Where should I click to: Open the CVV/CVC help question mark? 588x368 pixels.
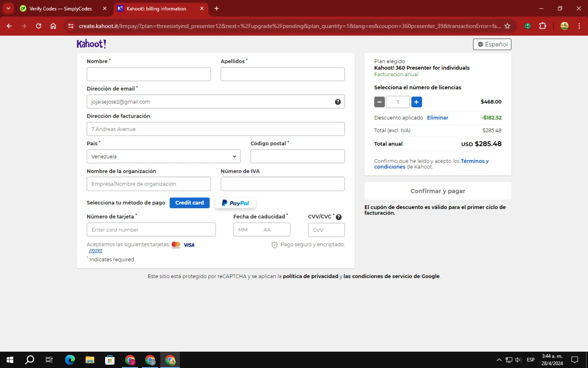(339, 217)
